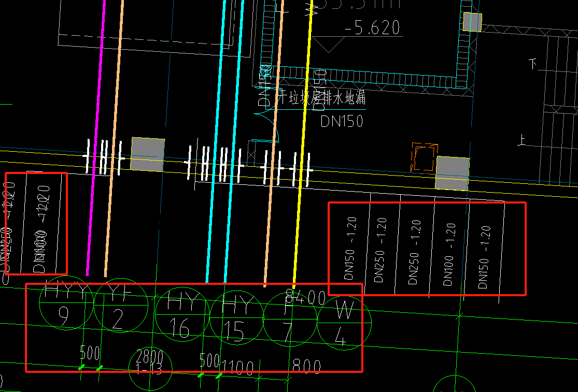The image size is (578, 392).
Task: Select the YF 2 pipe tag circle
Action: pyautogui.click(x=121, y=306)
